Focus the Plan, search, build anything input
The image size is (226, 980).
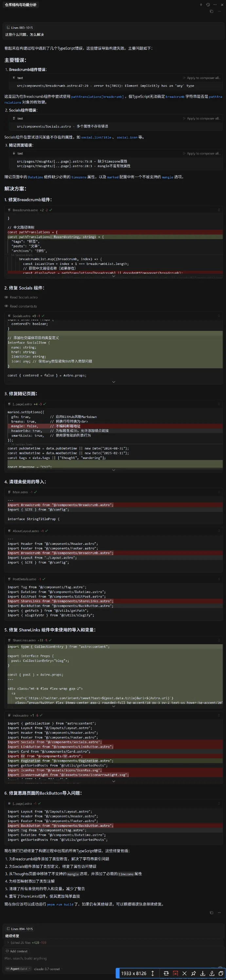point(26,958)
